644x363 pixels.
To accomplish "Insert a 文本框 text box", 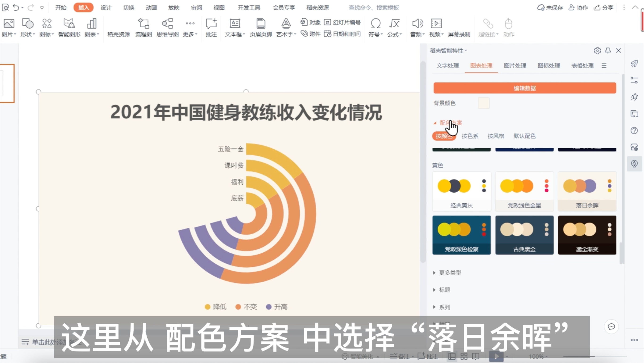I will pos(235,28).
